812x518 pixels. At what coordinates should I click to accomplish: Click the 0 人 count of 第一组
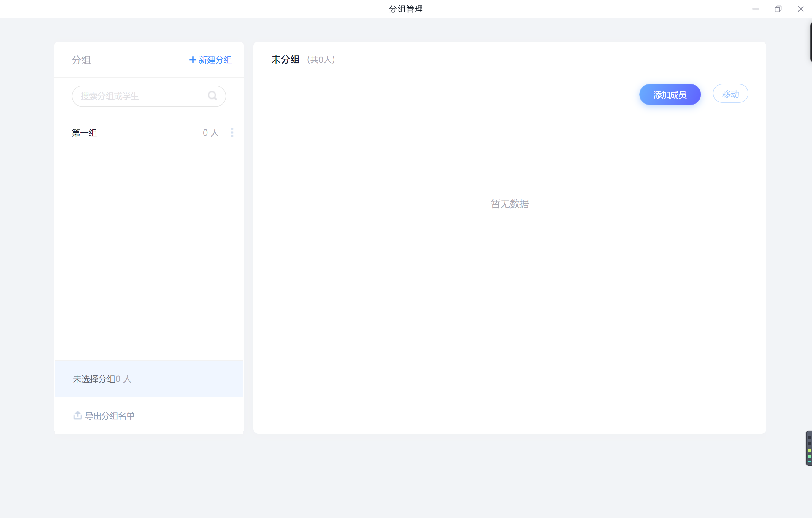(x=211, y=133)
